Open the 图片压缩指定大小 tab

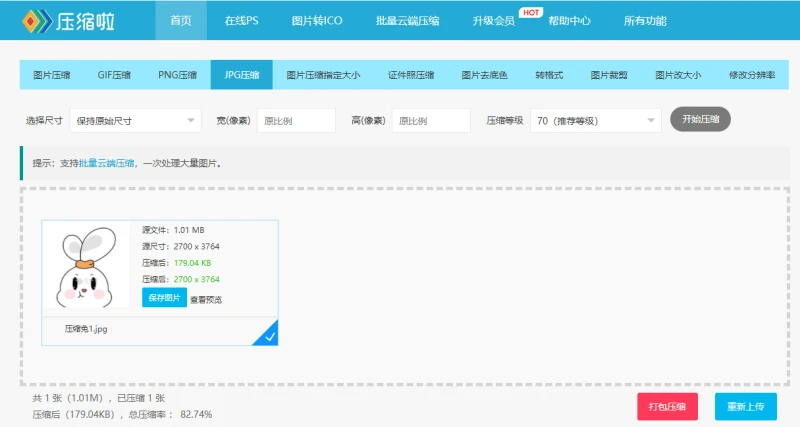tap(323, 75)
